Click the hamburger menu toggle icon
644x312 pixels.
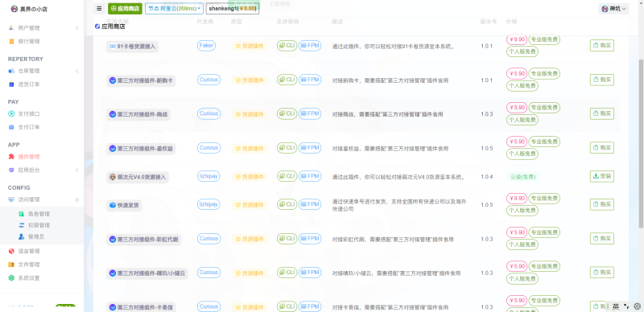99,8
